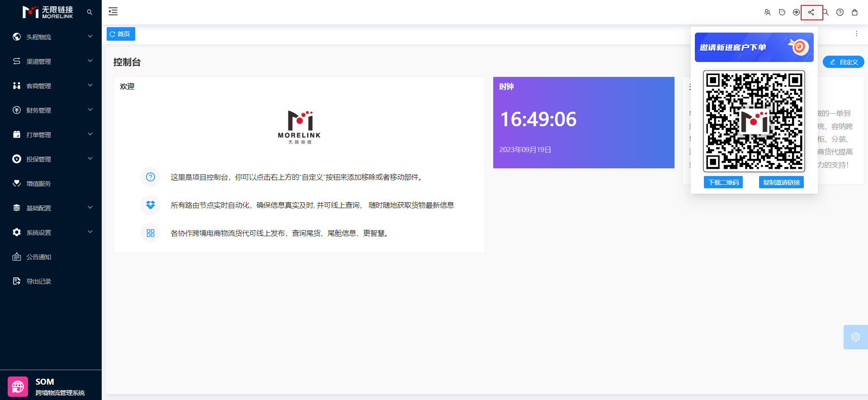Collapse the sidebar with hamburger icon
This screenshot has width=868, height=400.
pos(113,12)
